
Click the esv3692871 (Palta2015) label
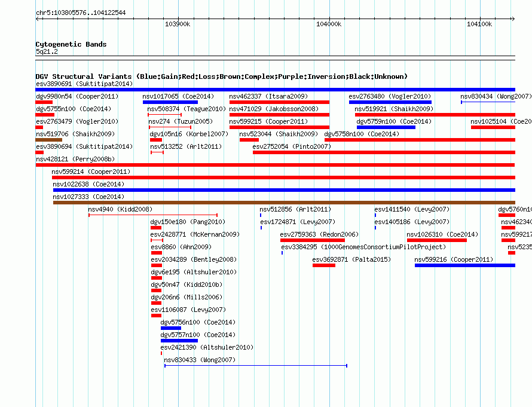tap(351, 259)
